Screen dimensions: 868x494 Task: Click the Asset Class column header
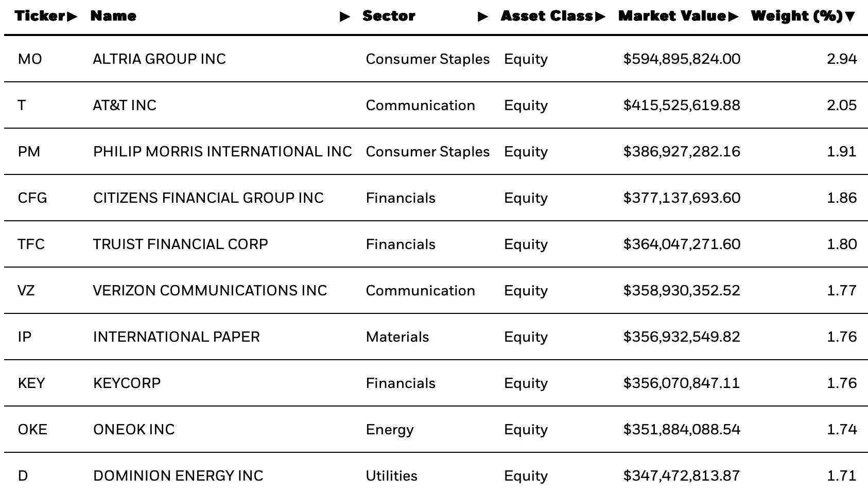pos(547,16)
